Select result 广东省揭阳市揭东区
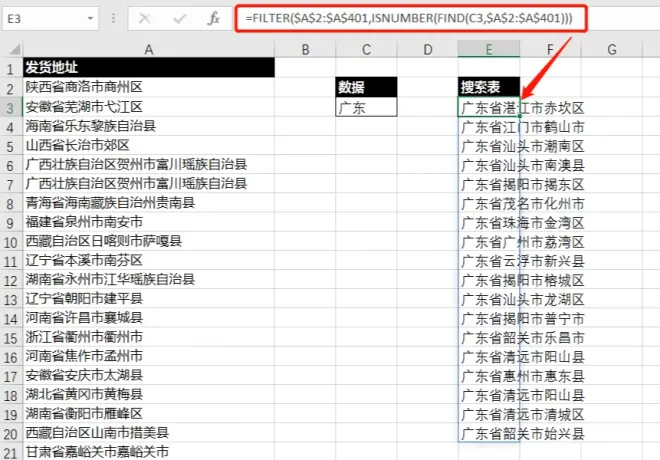 pos(489,184)
